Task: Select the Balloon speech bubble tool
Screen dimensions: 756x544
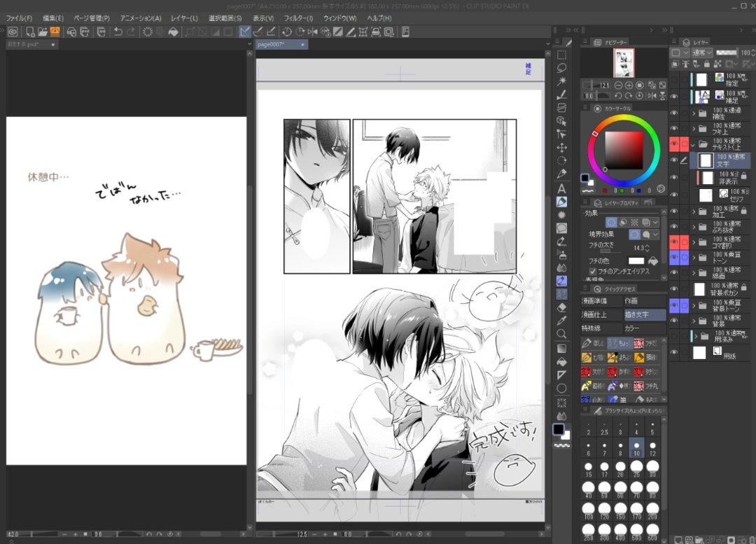Action: tap(561, 228)
